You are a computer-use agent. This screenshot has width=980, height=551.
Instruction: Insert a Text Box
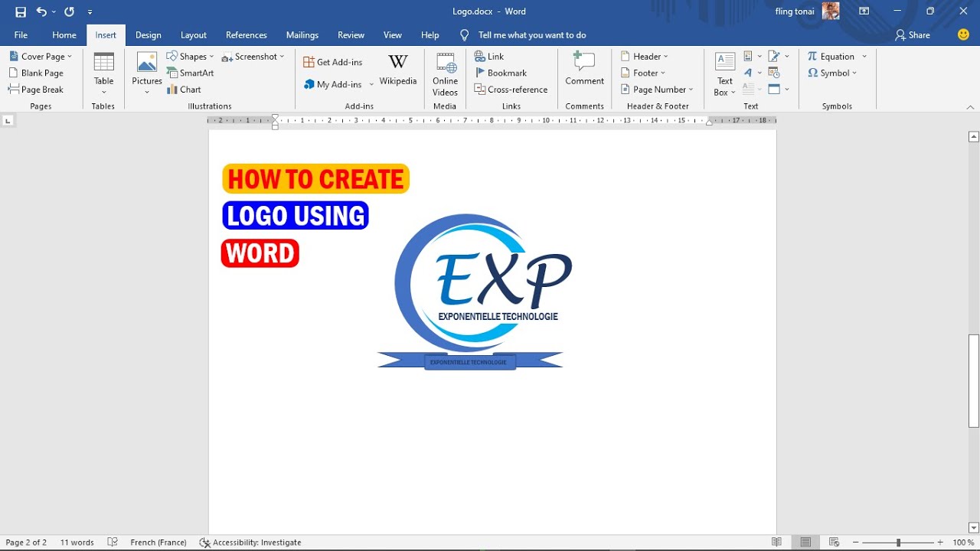point(724,74)
